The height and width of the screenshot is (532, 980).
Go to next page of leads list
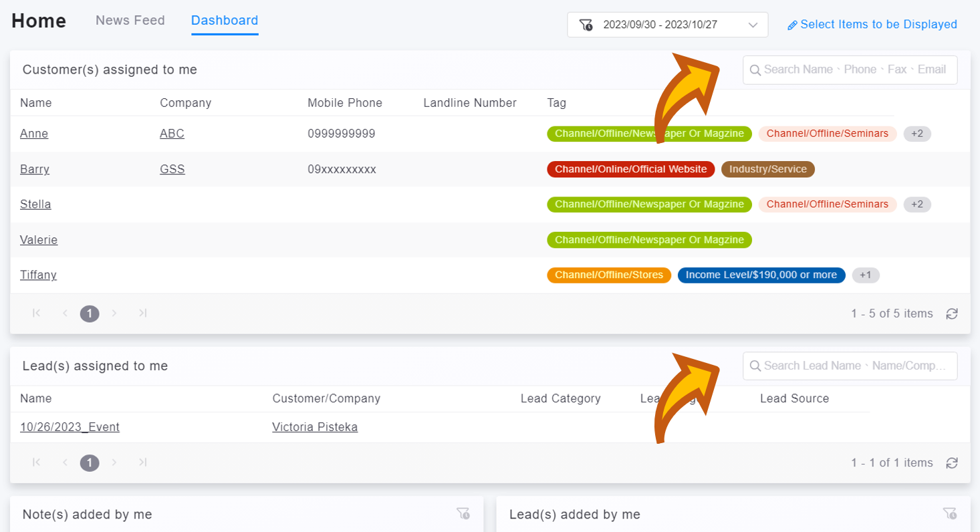(114, 462)
